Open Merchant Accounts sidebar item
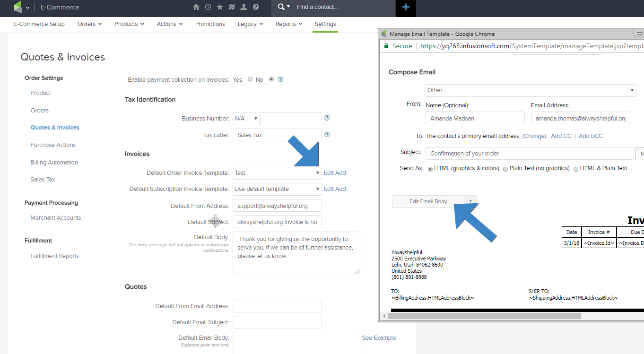644x354 pixels. [x=56, y=218]
